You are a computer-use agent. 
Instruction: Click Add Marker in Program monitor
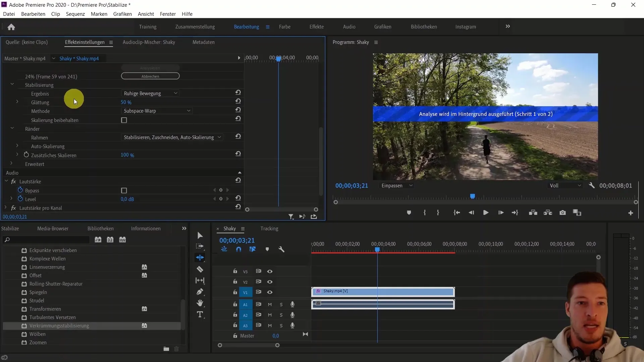(409, 213)
